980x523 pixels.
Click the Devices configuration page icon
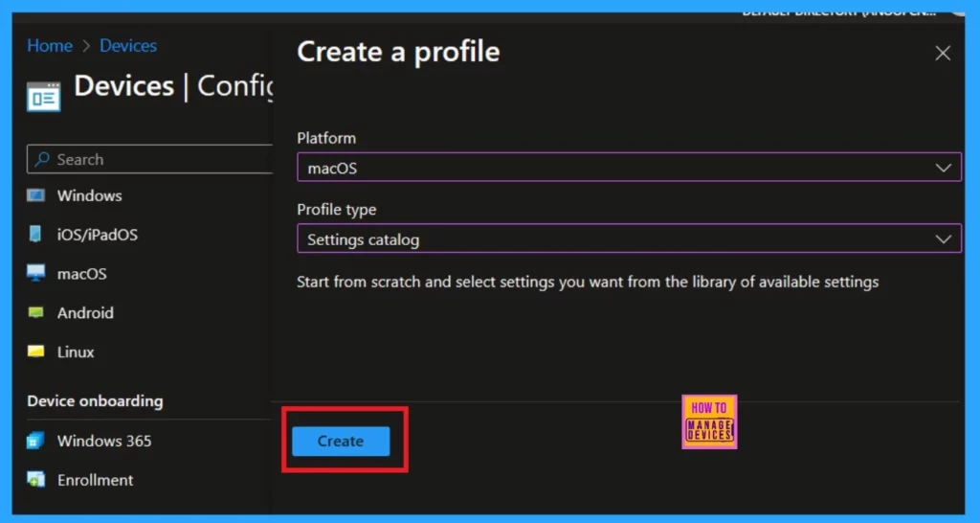click(44, 97)
